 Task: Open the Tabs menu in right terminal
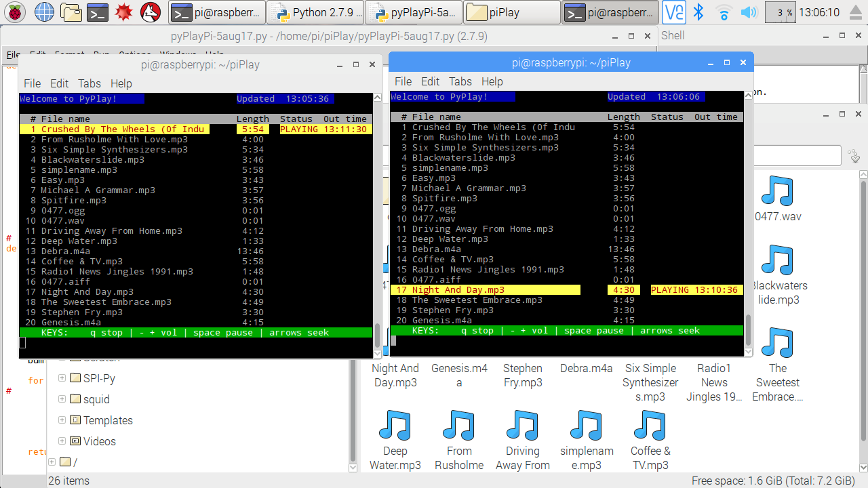click(460, 81)
